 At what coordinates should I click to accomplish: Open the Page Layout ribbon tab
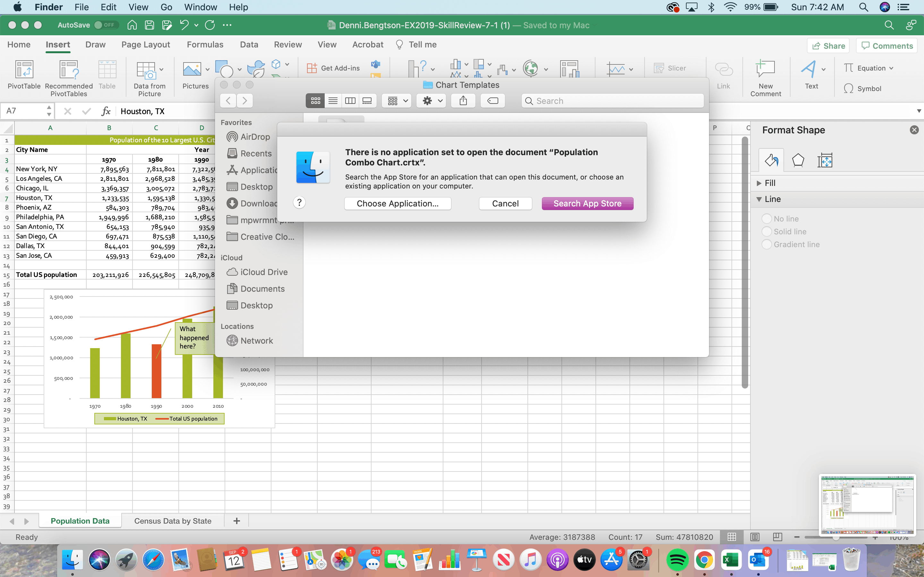145,45
